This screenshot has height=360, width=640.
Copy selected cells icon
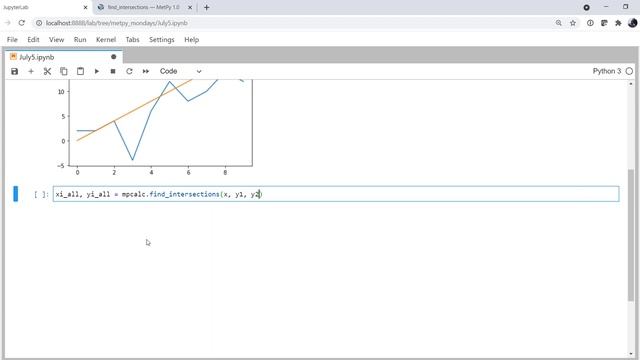[64, 71]
